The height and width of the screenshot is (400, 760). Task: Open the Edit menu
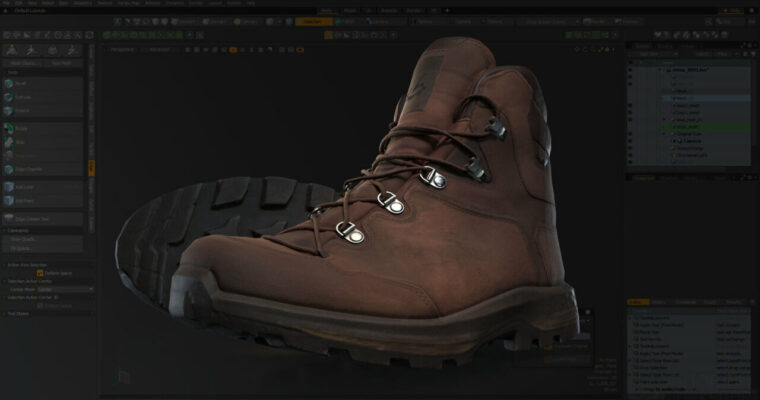pyautogui.click(x=18, y=3)
